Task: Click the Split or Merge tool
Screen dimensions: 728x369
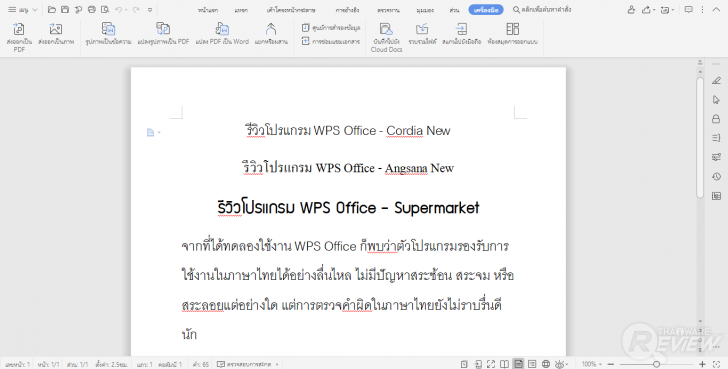Action: pos(271,33)
